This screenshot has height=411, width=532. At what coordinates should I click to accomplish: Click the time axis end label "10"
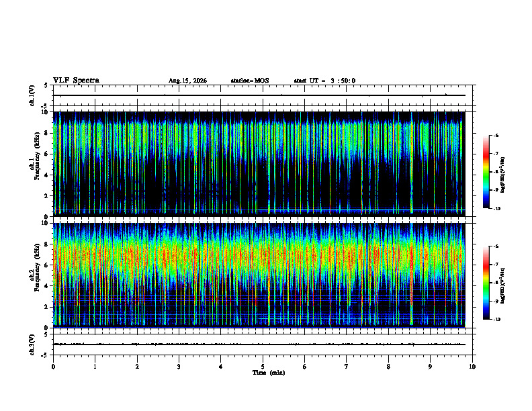pos(472,366)
